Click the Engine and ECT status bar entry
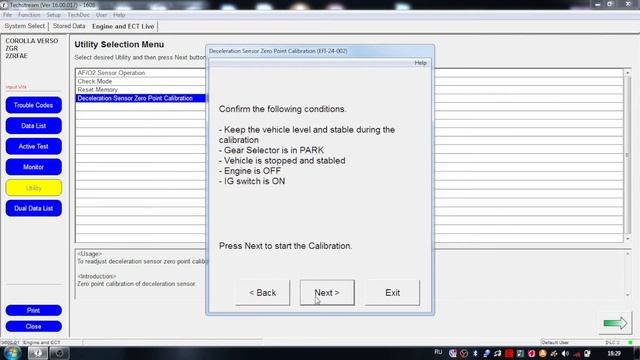This screenshot has height=360, width=640. pyautogui.click(x=42, y=342)
